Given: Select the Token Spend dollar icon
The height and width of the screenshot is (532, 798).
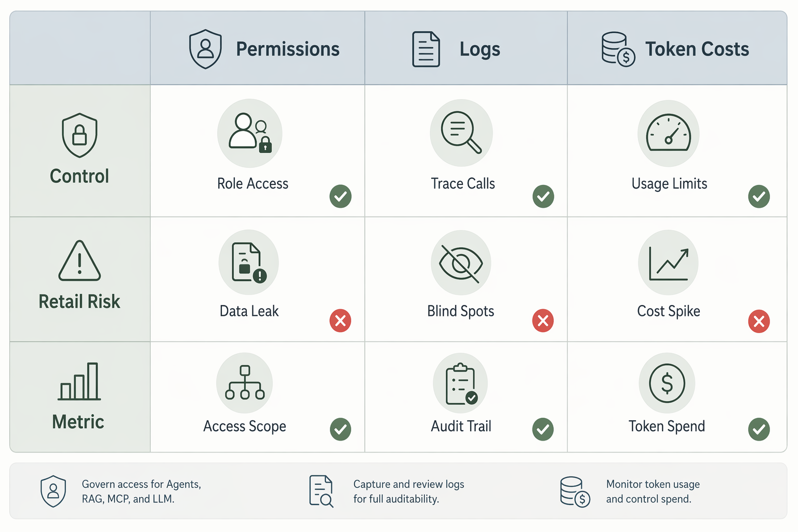Looking at the screenshot, I should tap(667, 383).
